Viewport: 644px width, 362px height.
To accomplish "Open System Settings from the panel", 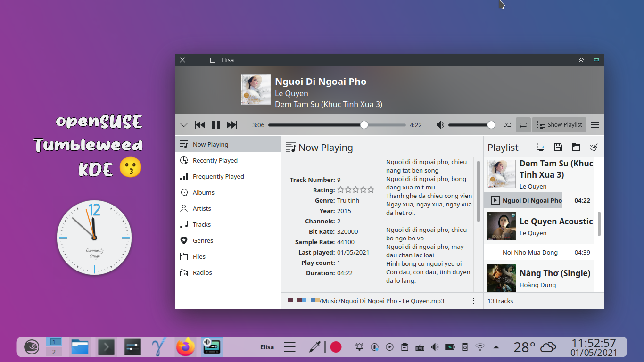I will [x=132, y=347].
